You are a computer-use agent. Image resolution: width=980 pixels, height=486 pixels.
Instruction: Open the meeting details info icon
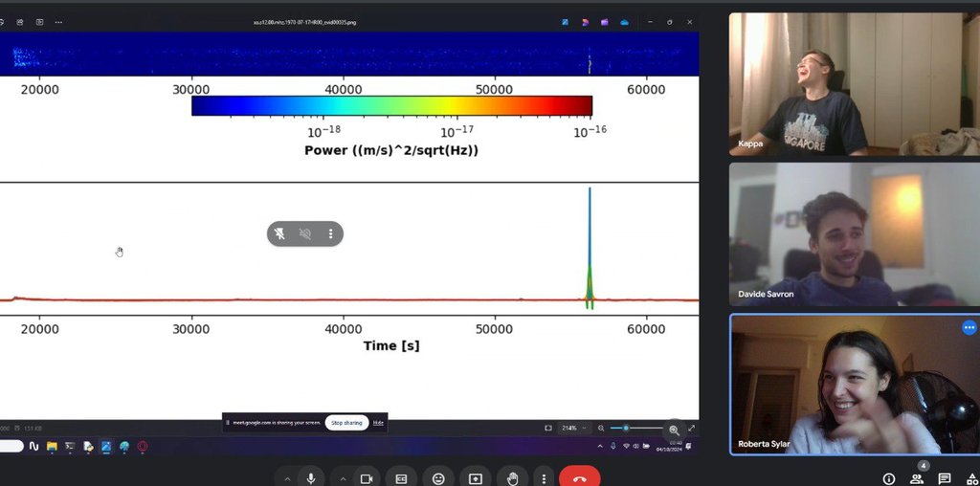pos(889,478)
